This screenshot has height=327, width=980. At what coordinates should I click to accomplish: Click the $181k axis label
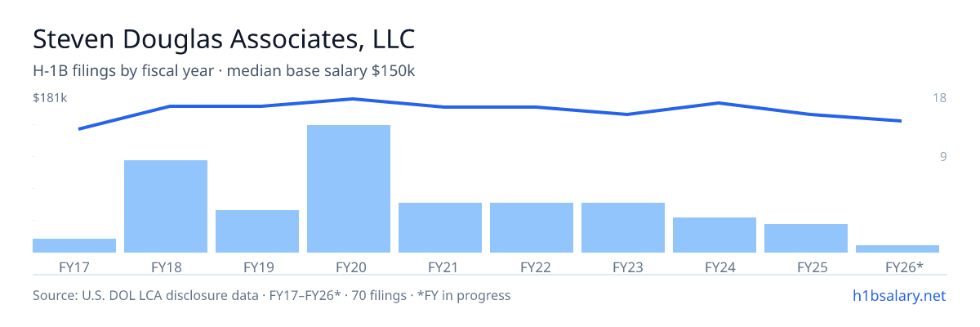pos(50,98)
